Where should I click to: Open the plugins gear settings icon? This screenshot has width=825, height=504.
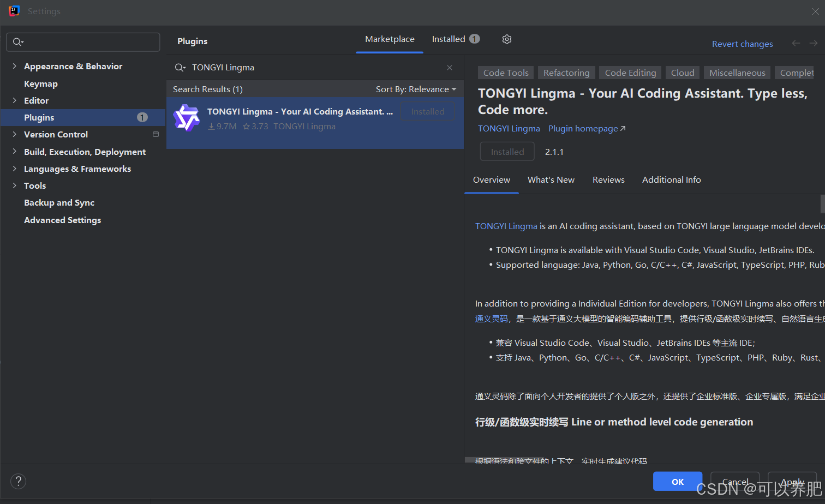click(507, 39)
